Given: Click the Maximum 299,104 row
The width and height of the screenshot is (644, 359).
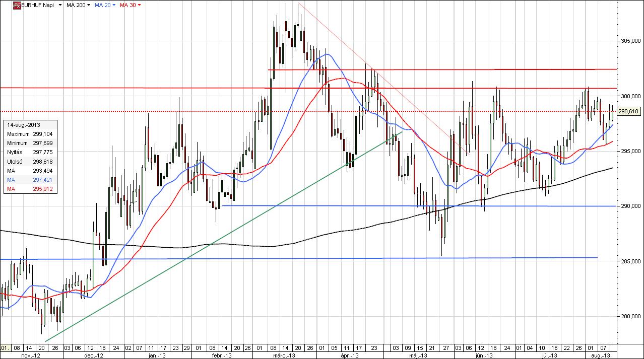Looking at the screenshot, I should tap(29, 134).
